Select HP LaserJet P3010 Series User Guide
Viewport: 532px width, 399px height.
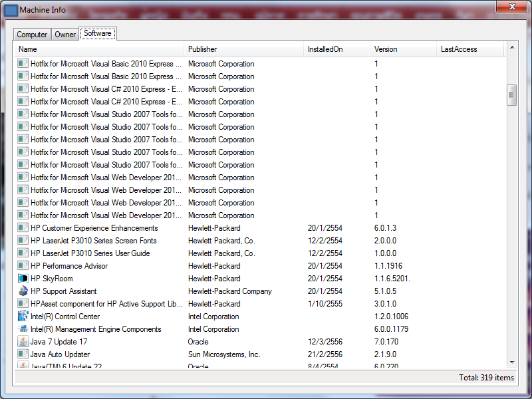[x=90, y=253]
